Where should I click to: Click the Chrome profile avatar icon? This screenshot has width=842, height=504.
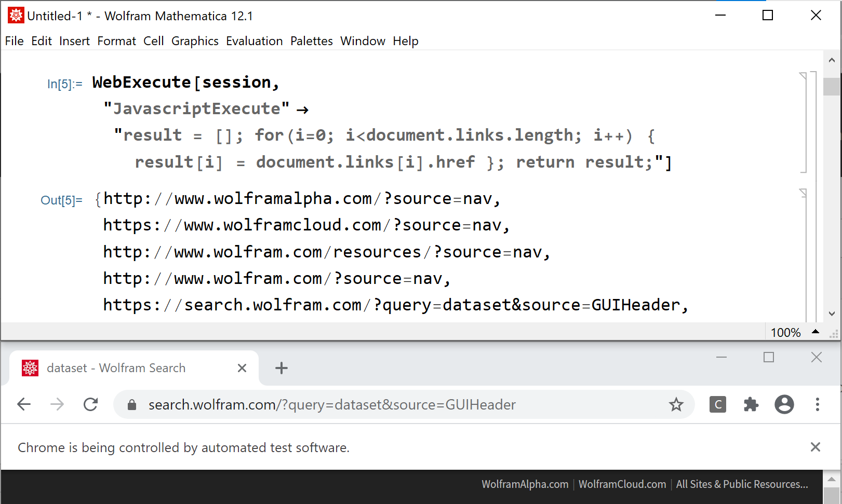[x=784, y=404]
